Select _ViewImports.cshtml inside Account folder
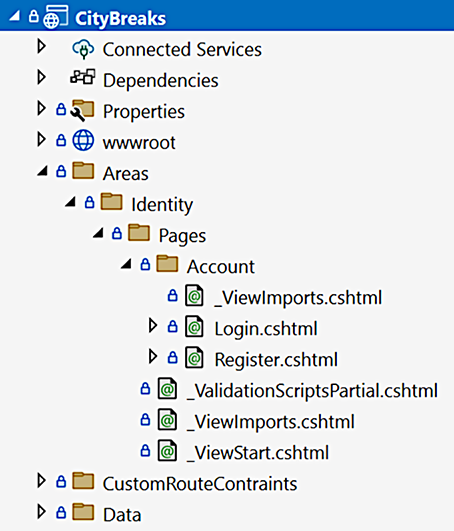 point(298,298)
